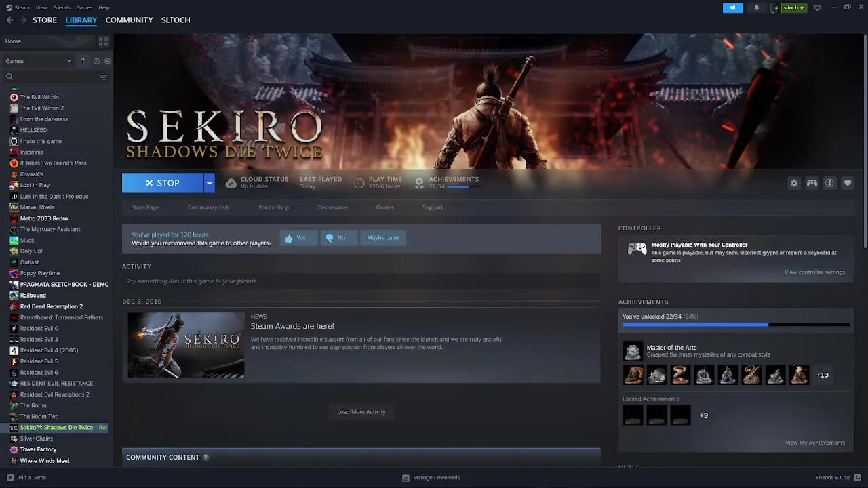Screen dimensions: 868x488
Task: Open the Games menu
Action: pos(84,7)
